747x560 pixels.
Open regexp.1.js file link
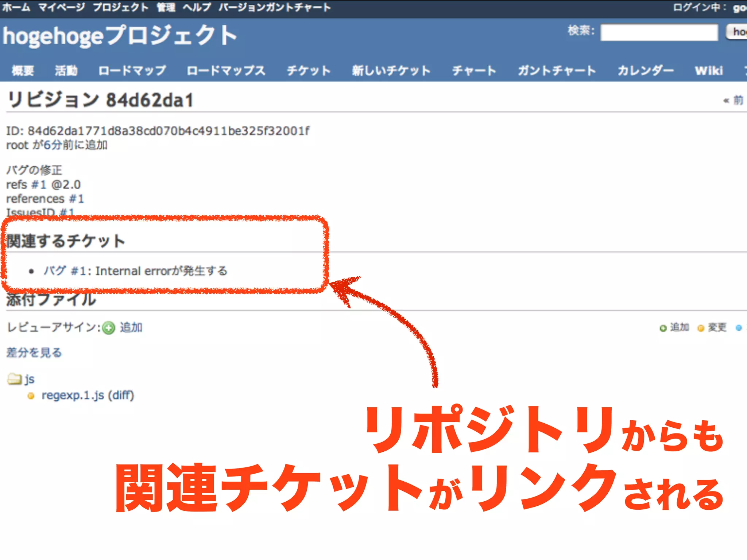73,395
